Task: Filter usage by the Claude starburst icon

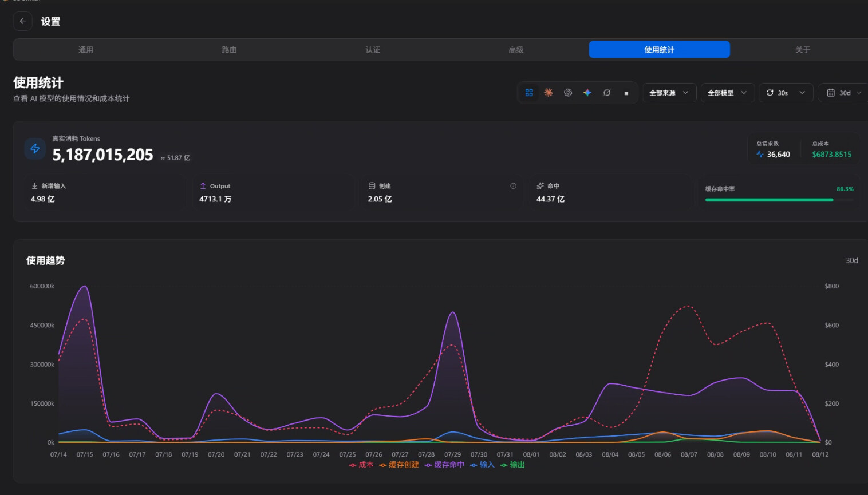Action: (x=549, y=93)
